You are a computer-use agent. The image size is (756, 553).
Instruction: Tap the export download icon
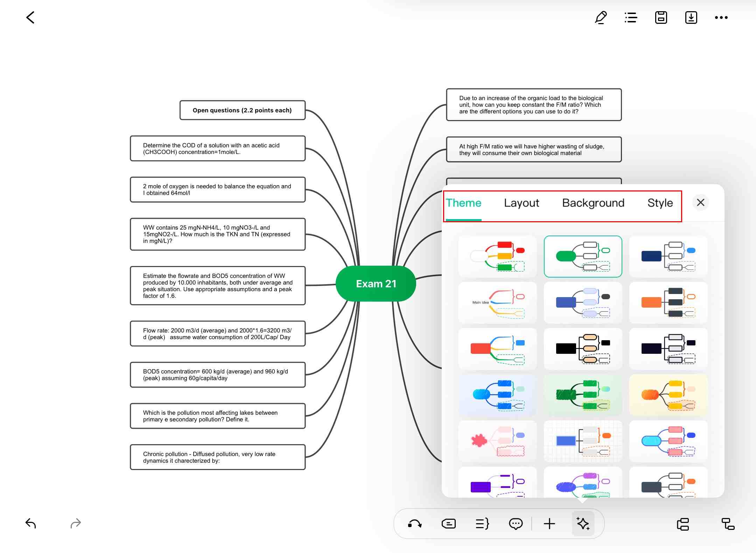point(691,17)
